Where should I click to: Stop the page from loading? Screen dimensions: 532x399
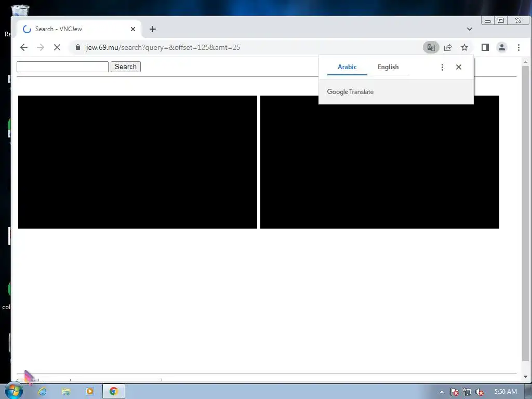click(x=57, y=47)
